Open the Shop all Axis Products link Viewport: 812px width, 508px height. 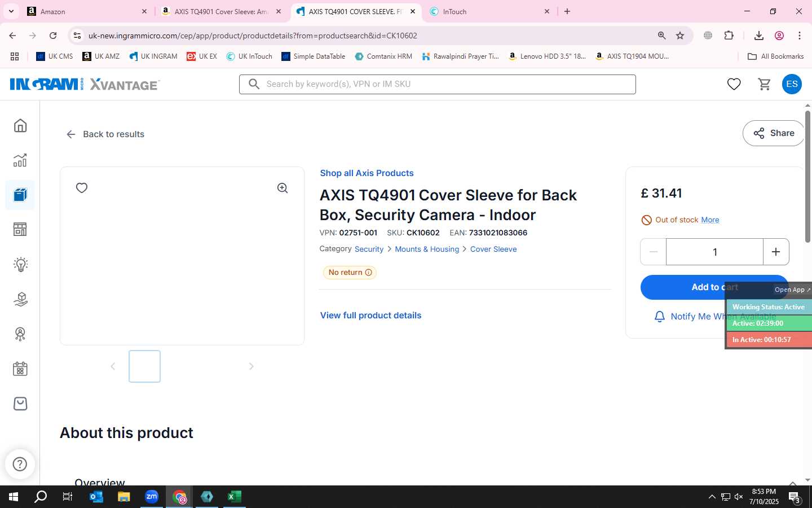[x=367, y=173]
